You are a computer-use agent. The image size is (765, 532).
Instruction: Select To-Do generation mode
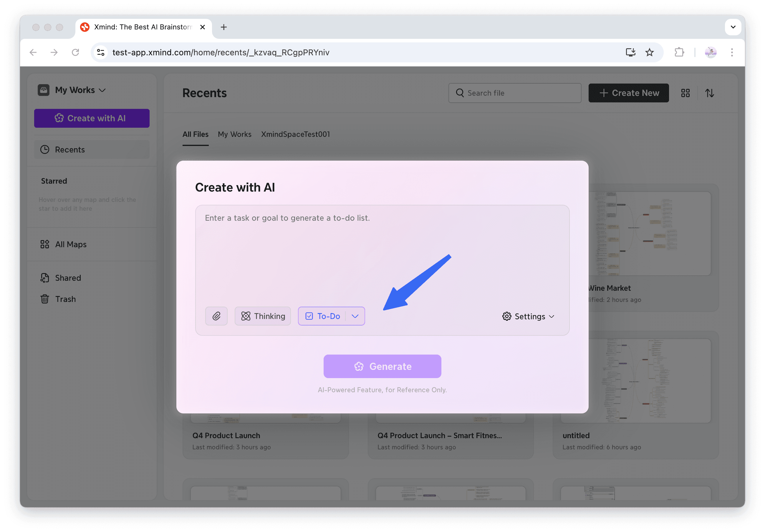(324, 316)
